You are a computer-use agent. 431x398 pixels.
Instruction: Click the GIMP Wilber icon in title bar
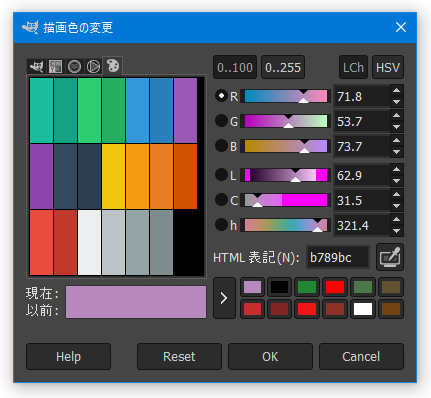(x=30, y=27)
